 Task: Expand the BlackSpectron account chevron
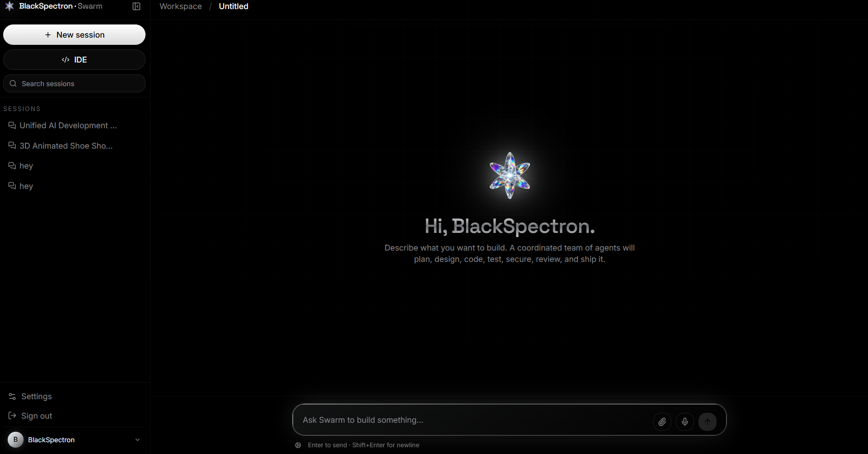(x=137, y=440)
